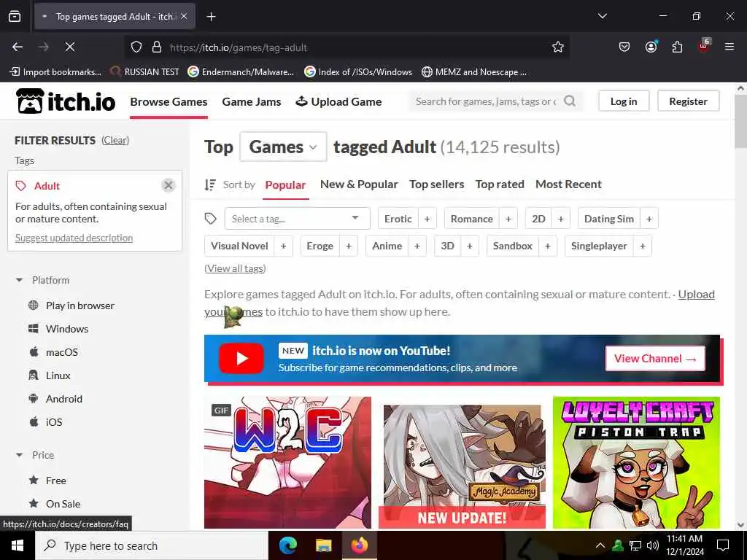Click Suggest updated description link

[x=74, y=238]
